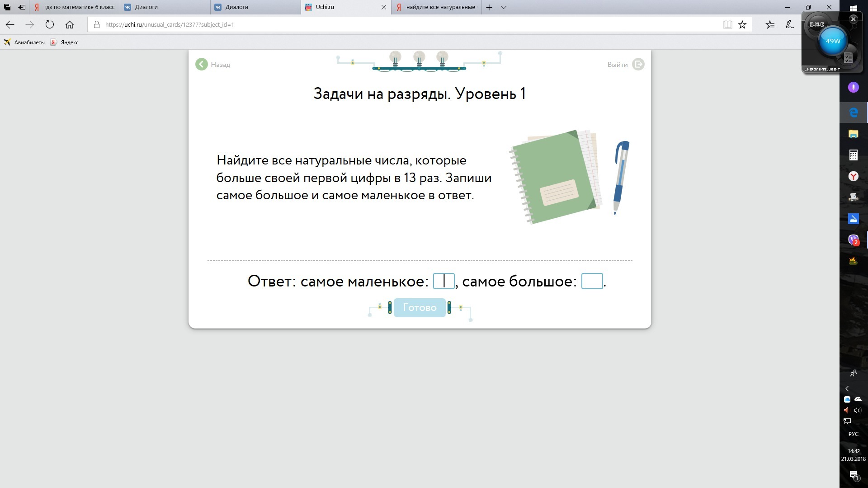Open the Viber icon in the taskbar
This screenshot has width=868, height=488.
[853, 240]
